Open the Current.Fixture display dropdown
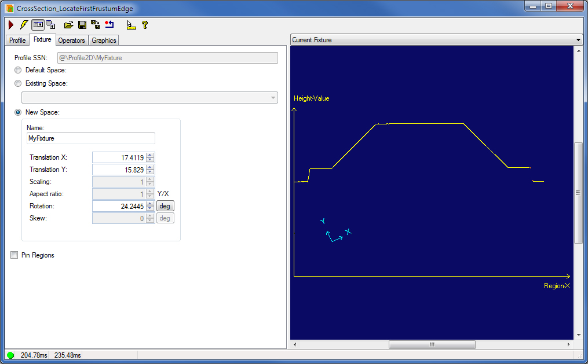The height and width of the screenshot is (364, 588). pos(577,39)
